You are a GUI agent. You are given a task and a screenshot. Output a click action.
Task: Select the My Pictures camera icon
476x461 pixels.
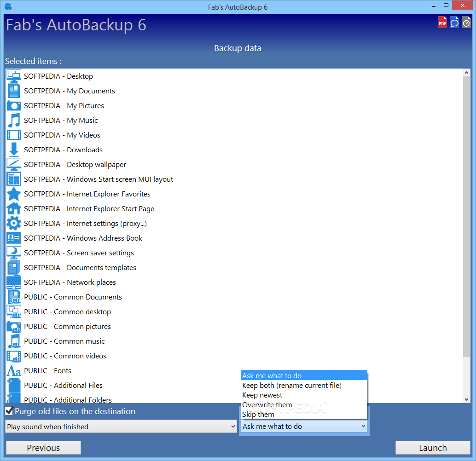click(x=14, y=106)
